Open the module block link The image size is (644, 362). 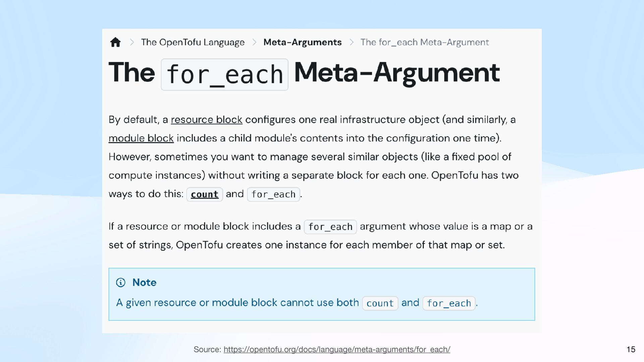coord(141,138)
